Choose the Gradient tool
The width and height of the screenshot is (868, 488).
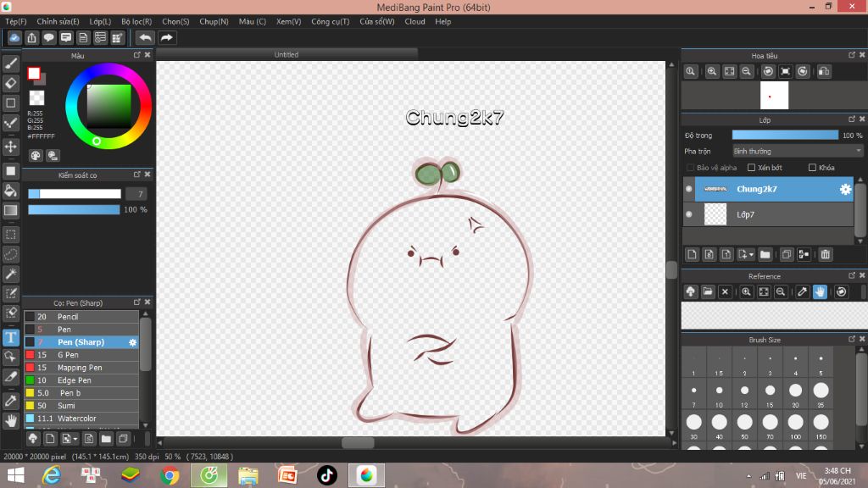10,210
